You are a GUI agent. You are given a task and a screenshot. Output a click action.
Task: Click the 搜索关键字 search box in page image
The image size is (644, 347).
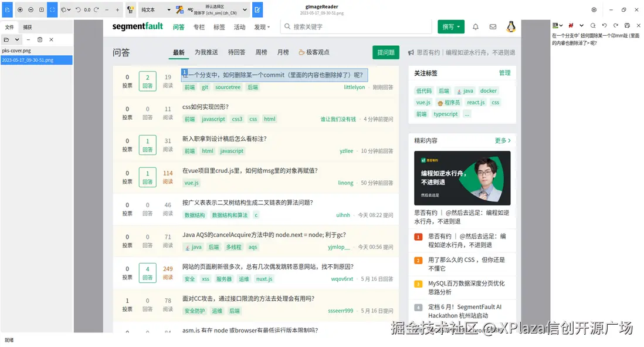click(356, 27)
